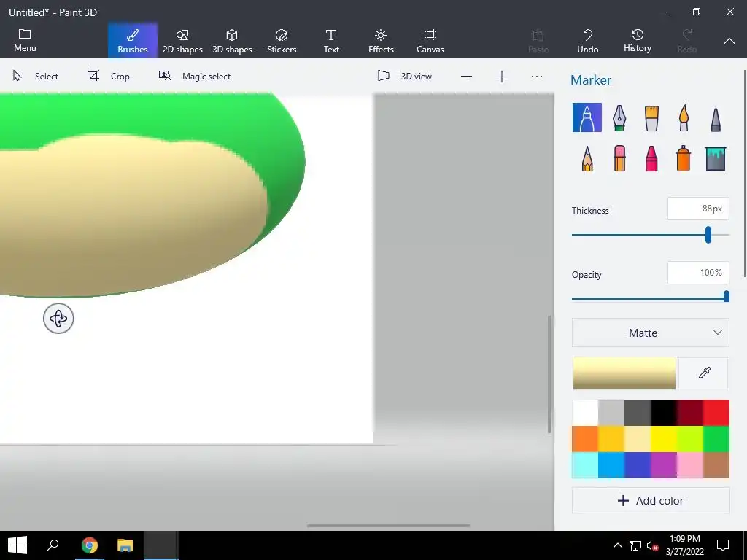Viewport: 747px width, 560px height.
Task: Open the 2D shapes tab
Action: click(x=182, y=41)
